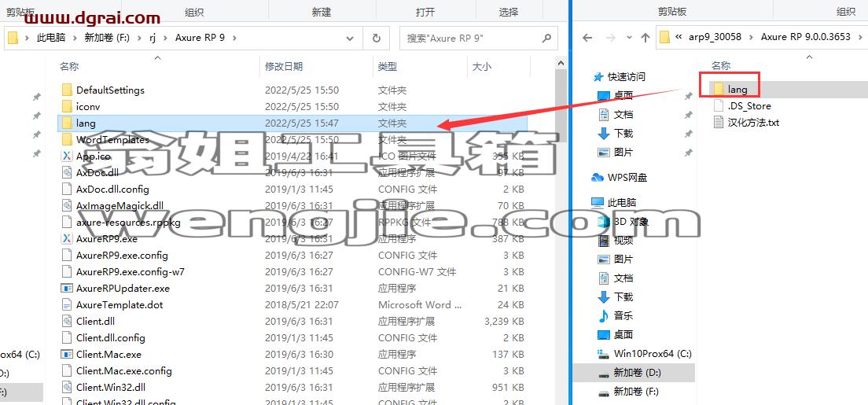Select the .DS_Store file icon
Screen dimensions: 868x405
click(x=719, y=106)
